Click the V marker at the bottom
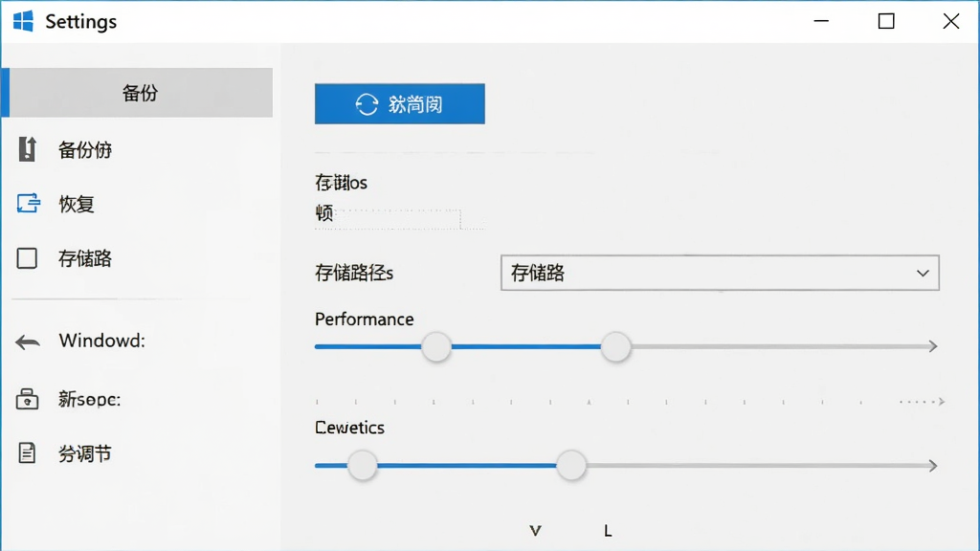 535,531
